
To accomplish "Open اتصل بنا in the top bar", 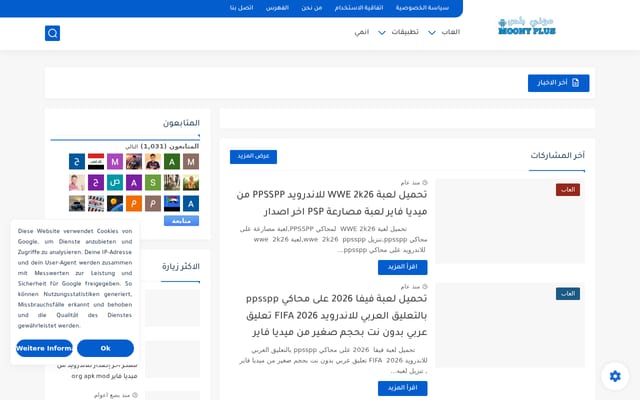I will click(241, 8).
